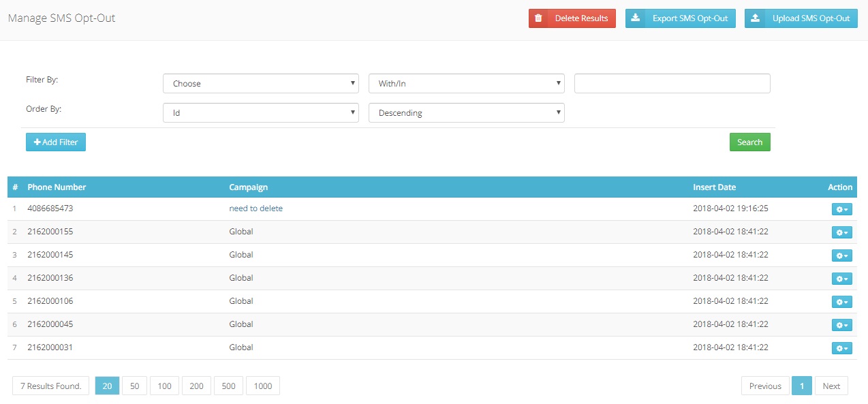Click the Manage SMS Opt-Out page title
The height and width of the screenshot is (404, 868).
click(61, 18)
